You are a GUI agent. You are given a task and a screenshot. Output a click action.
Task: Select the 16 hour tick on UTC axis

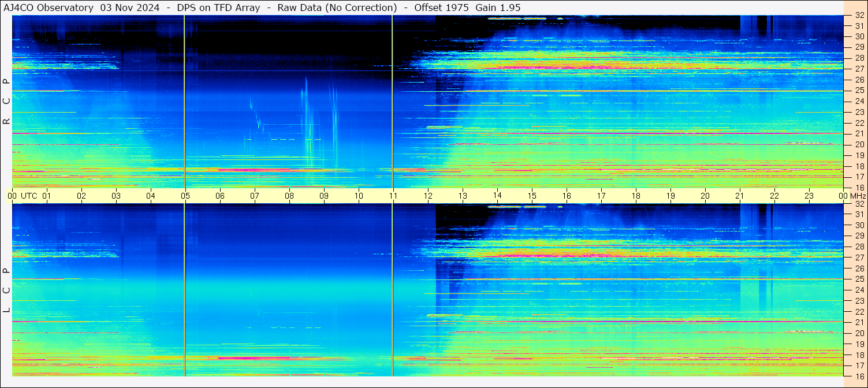tap(567, 196)
